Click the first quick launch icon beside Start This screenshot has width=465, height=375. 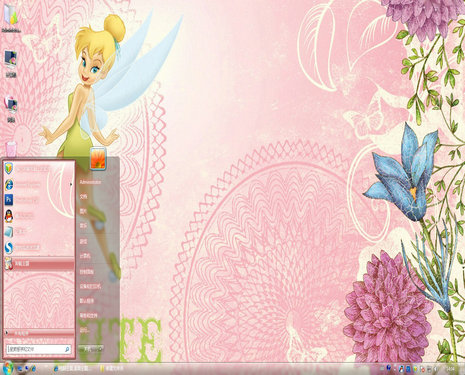click(20, 369)
